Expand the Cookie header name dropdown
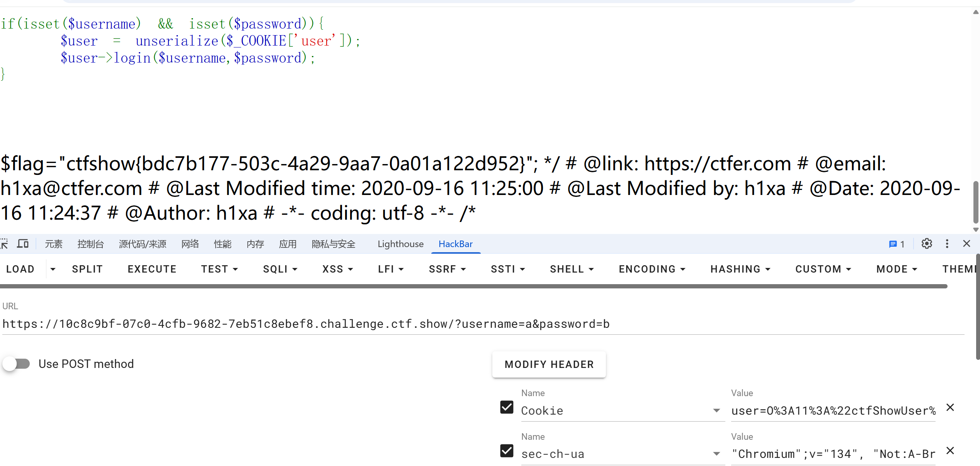The height and width of the screenshot is (466, 980). coord(716,410)
